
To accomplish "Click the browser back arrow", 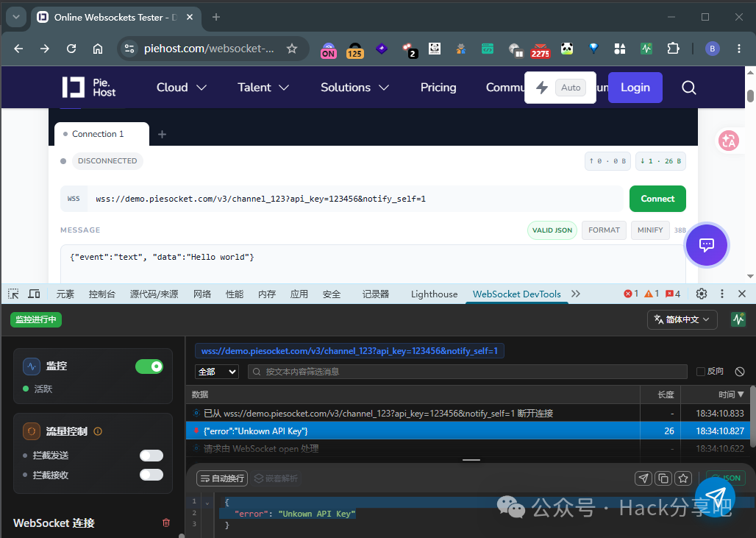I will tap(19, 49).
